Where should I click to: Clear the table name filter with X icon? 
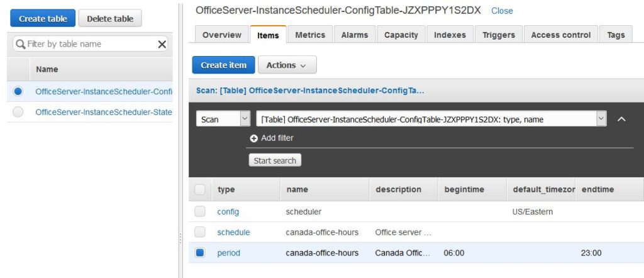pos(162,44)
